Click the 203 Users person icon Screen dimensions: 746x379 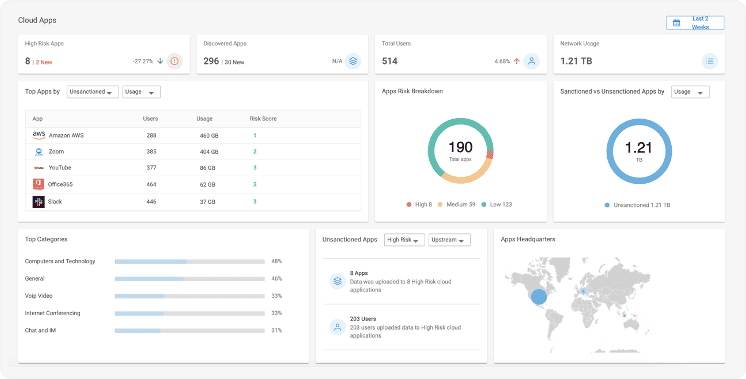pyautogui.click(x=337, y=327)
